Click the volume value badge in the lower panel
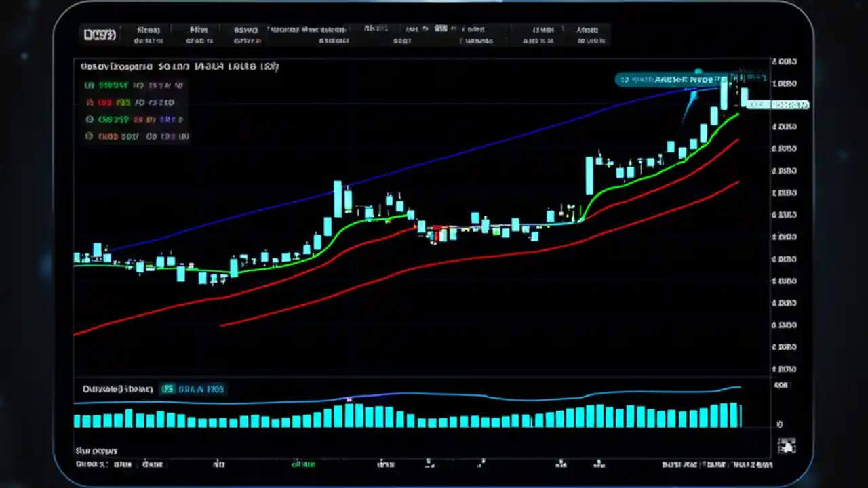 pos(193,388)
